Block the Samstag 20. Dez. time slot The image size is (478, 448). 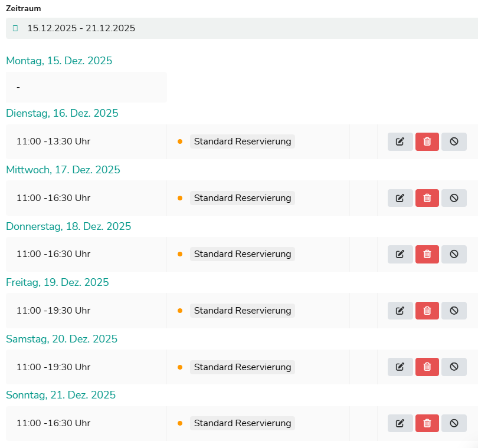point(454,367)
